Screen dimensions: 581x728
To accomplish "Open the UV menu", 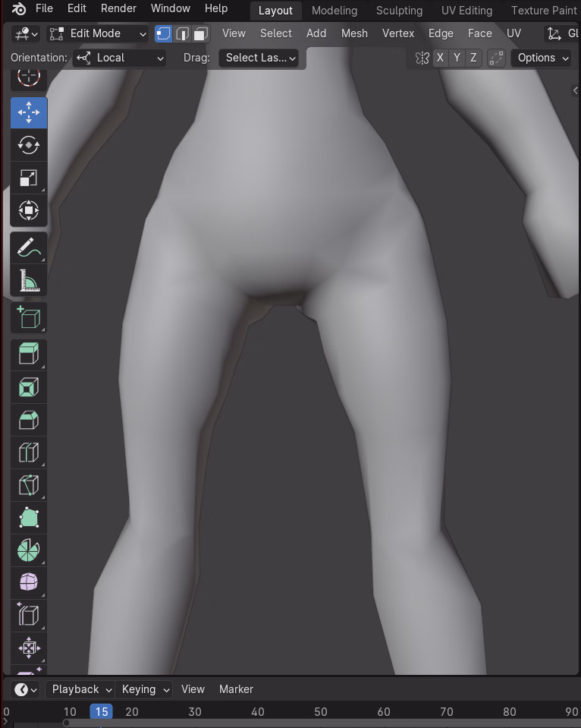I will tap(513, 33).
